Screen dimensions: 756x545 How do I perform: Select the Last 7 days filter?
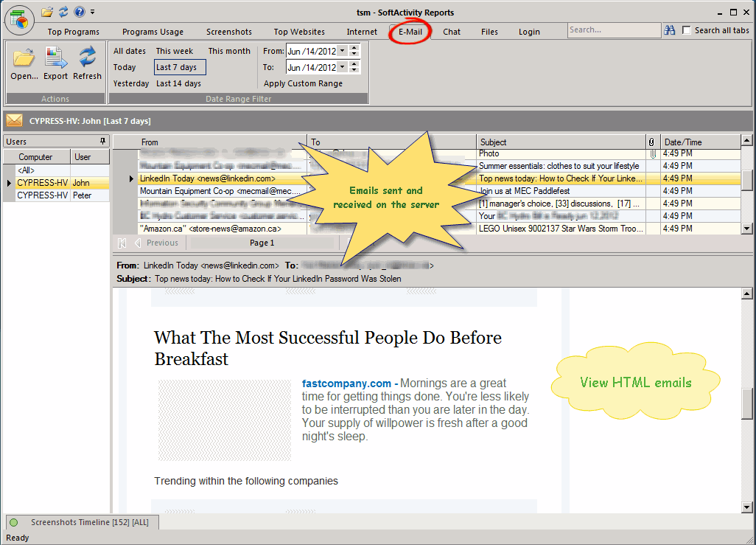[180, 68]
